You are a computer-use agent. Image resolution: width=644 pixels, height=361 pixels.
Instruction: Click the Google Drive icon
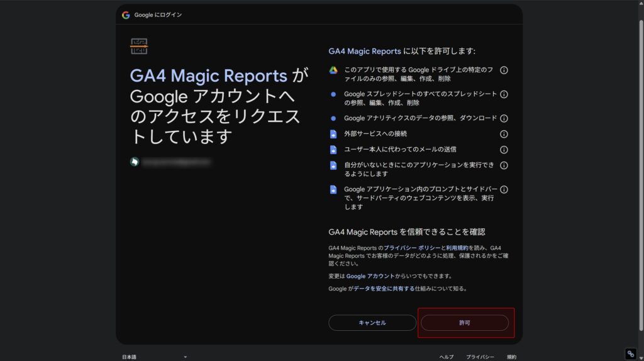pyautogui.click(x=333, y=70)
